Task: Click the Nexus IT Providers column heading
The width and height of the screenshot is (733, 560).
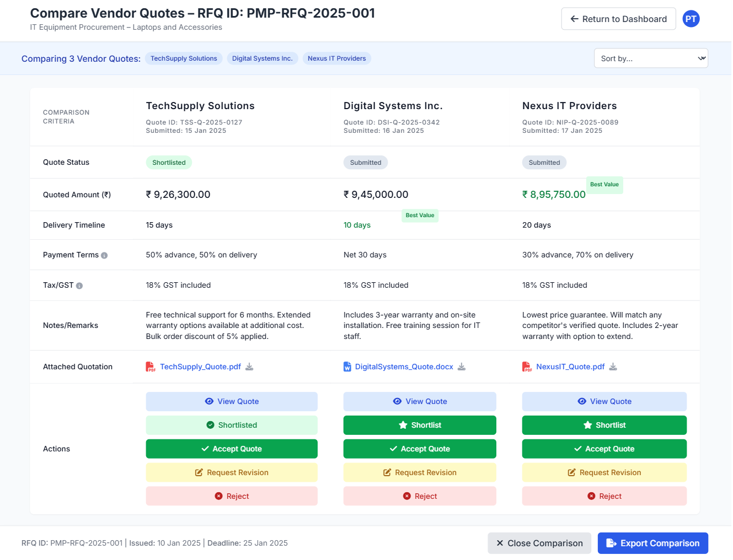Action: pyautogui.click(x=570, y=106)
